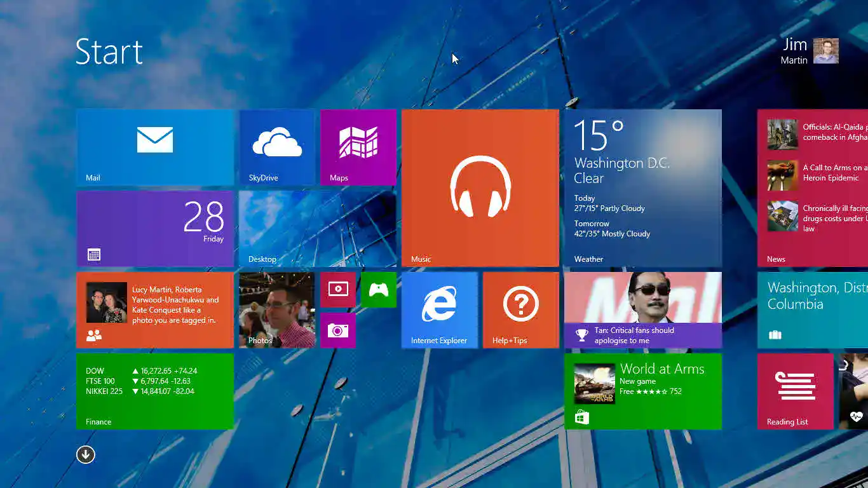Open the Reading List tile
Image resolution: width=868 pixels, height=488 pixels.
click(x=795, y=391)
